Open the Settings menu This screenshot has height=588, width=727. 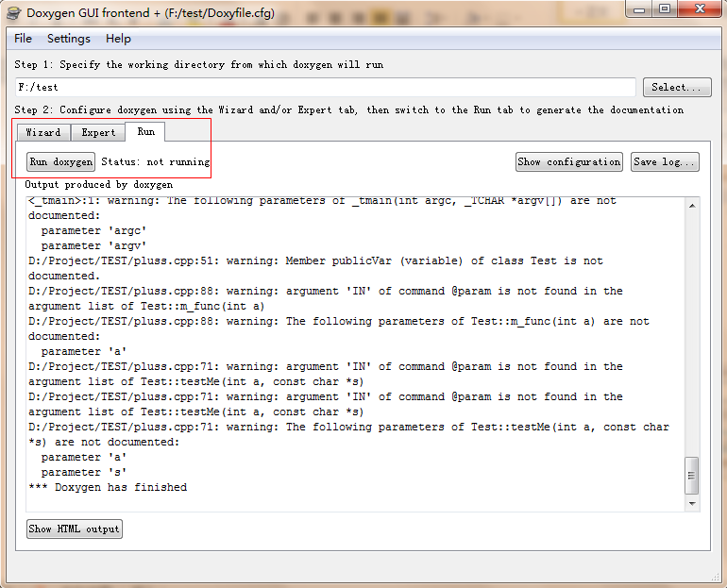[69, 39]
